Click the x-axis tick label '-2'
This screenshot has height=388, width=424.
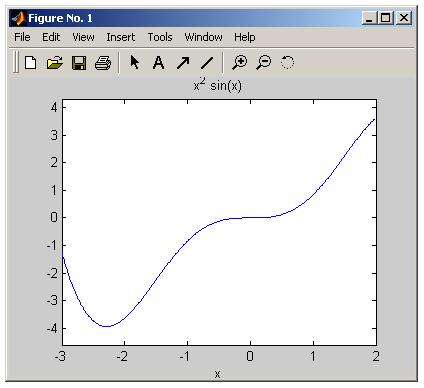(122, 357)
